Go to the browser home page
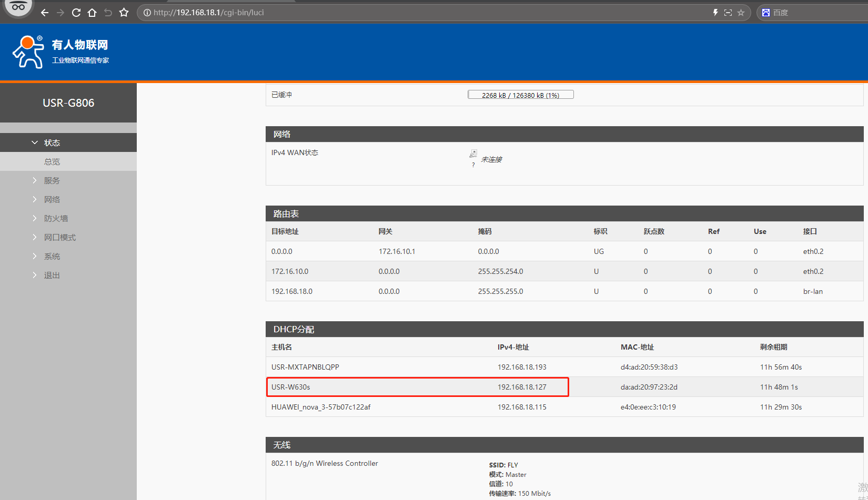 (92, 13)
